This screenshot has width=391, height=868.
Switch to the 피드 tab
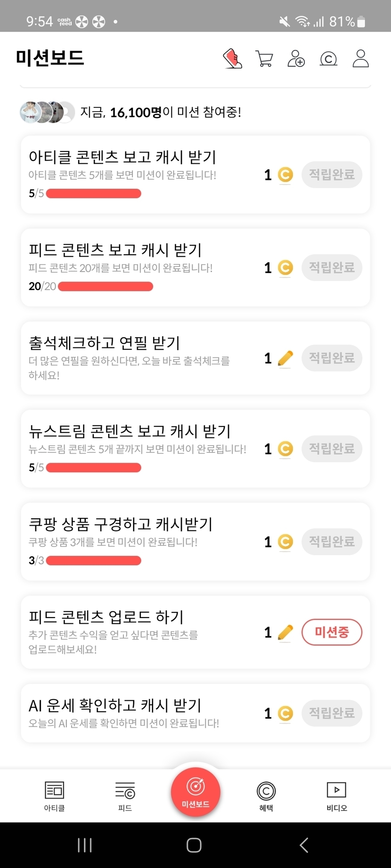point(125,796)
